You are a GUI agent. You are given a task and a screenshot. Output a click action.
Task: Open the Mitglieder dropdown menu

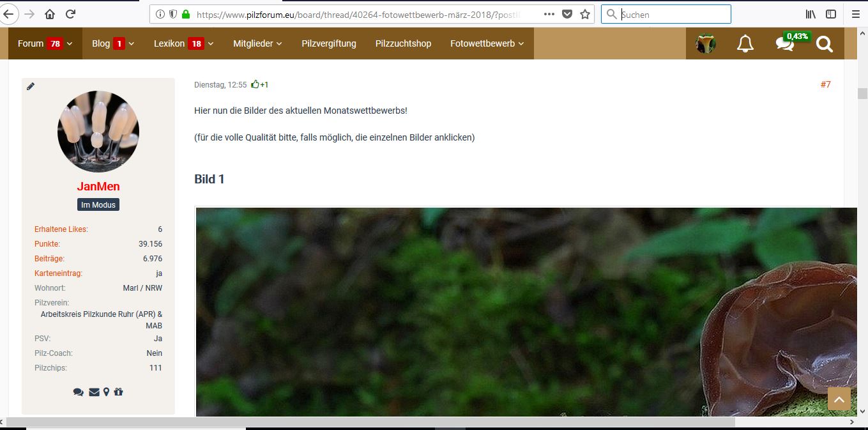[257, 43]
